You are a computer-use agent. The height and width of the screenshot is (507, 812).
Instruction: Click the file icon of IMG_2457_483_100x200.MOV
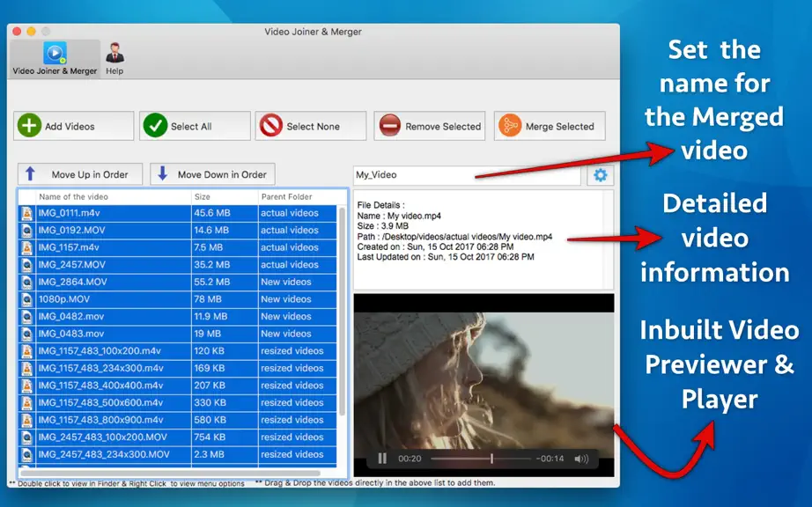26,437
